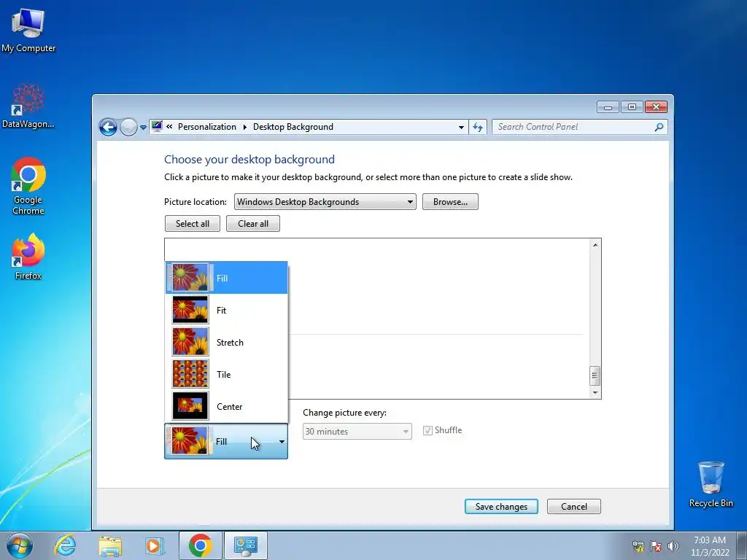Click the scrollbar up arrow in picture list
Screen dimensions: 747x560
(x=595, y=245)
